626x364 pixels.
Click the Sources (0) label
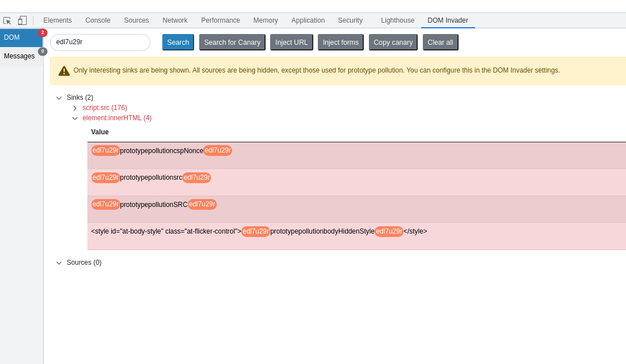[84, 263]
